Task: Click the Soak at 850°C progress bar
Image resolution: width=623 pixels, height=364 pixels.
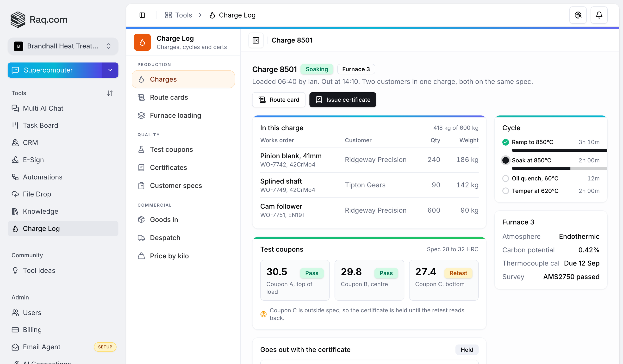Action: coord(559,168)
